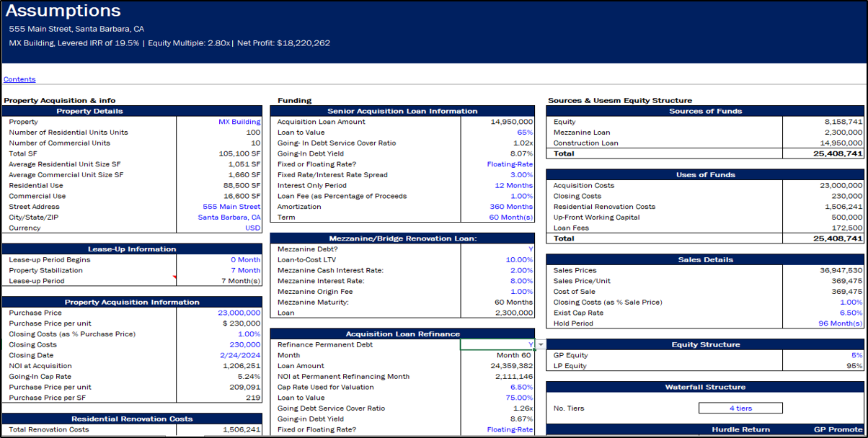Click the MX Building property name cell

click(219, 122)
